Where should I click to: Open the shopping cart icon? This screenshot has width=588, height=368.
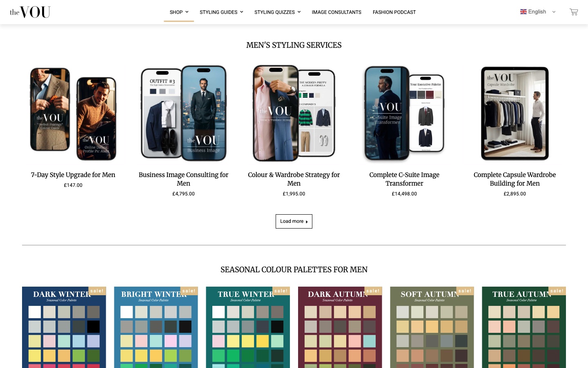coord(574,12)
